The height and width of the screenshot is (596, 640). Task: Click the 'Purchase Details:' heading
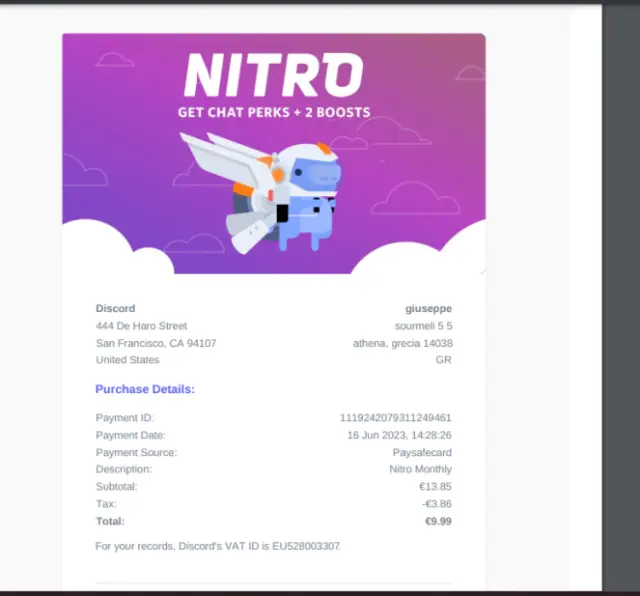click(145, 389)
